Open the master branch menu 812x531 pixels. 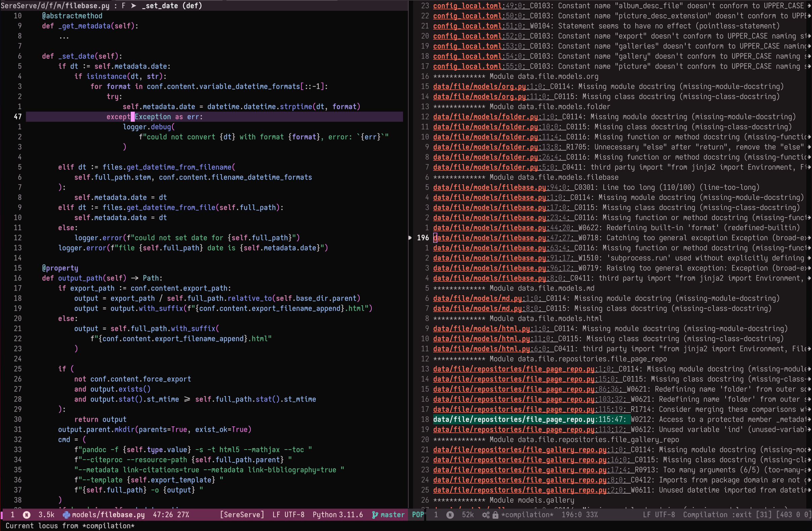coord(392,515)
